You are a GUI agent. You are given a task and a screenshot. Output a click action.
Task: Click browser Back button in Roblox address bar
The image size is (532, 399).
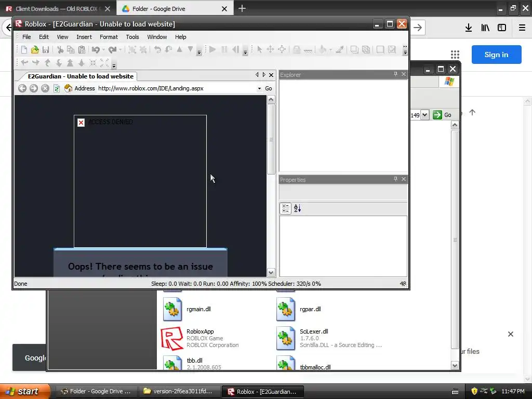click(22, 88)
